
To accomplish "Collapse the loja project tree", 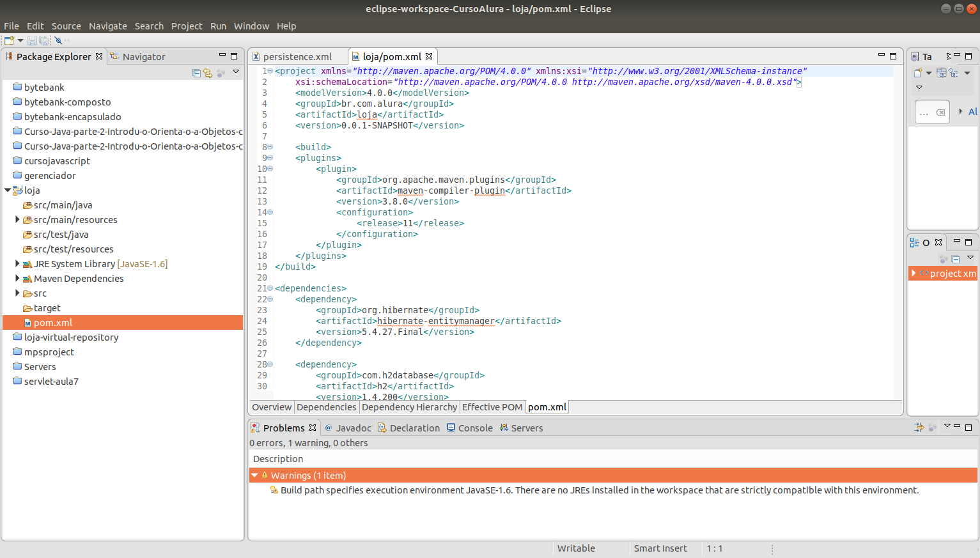I will coord(8,190).
